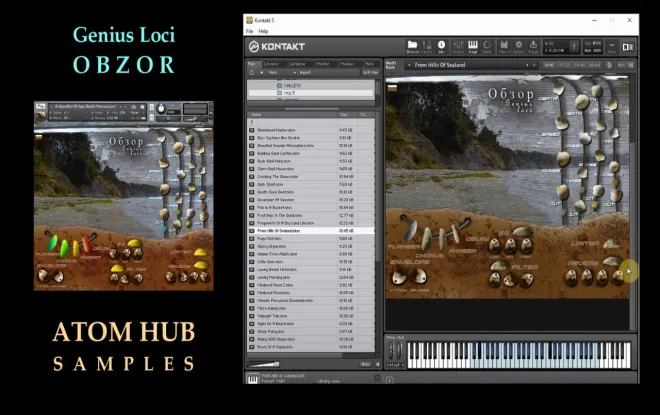This screenshot has width=660, height=415.
Task: Switch to the Modules browser tab
Action: pyautogui.click(x=347, y=64)
